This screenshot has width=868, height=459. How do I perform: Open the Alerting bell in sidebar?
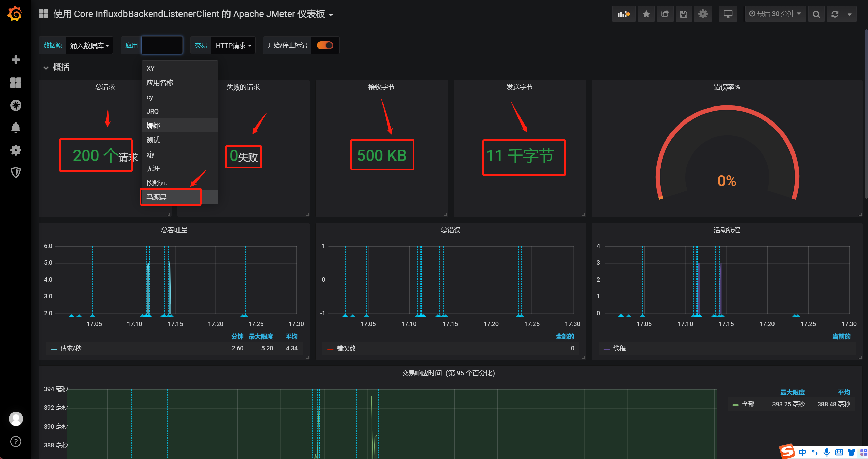point(16,128)
